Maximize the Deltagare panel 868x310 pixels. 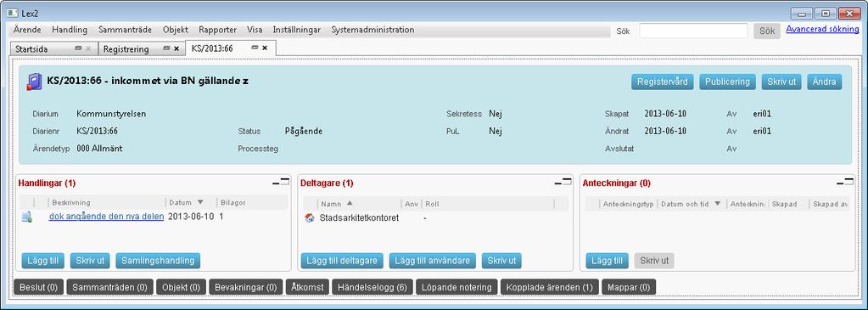pyautogui.click(x=568, y=182)
